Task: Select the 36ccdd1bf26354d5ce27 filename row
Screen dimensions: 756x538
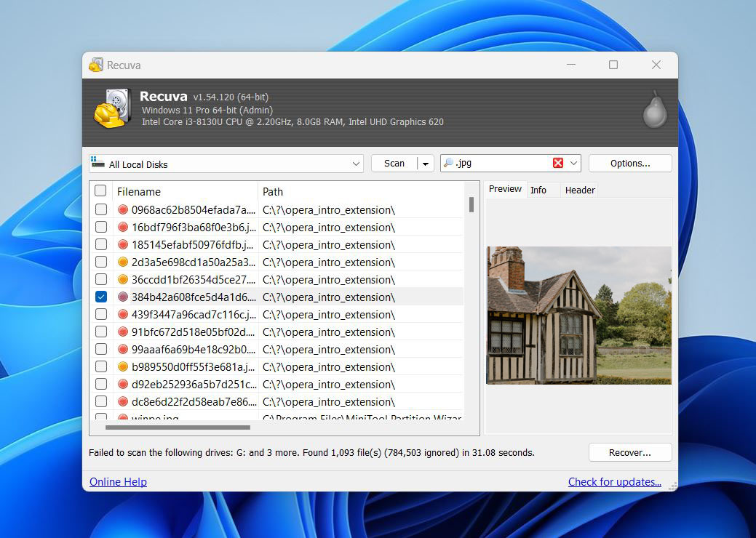Action: (x=194, y=279)
